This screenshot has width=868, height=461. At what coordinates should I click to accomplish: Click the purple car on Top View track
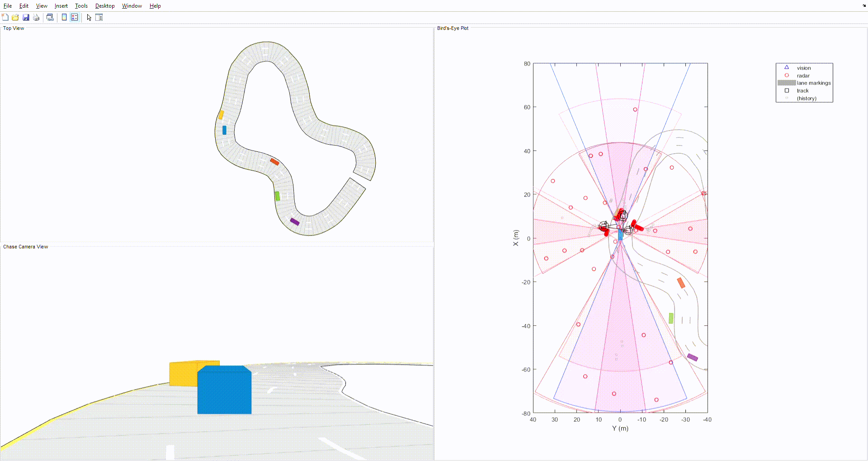coord(295,221)
